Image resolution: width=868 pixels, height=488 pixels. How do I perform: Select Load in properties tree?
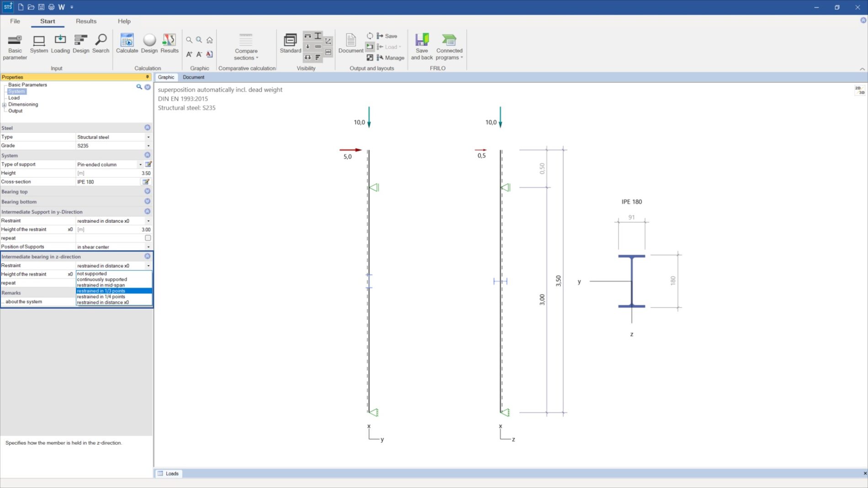tap(14, 98)
